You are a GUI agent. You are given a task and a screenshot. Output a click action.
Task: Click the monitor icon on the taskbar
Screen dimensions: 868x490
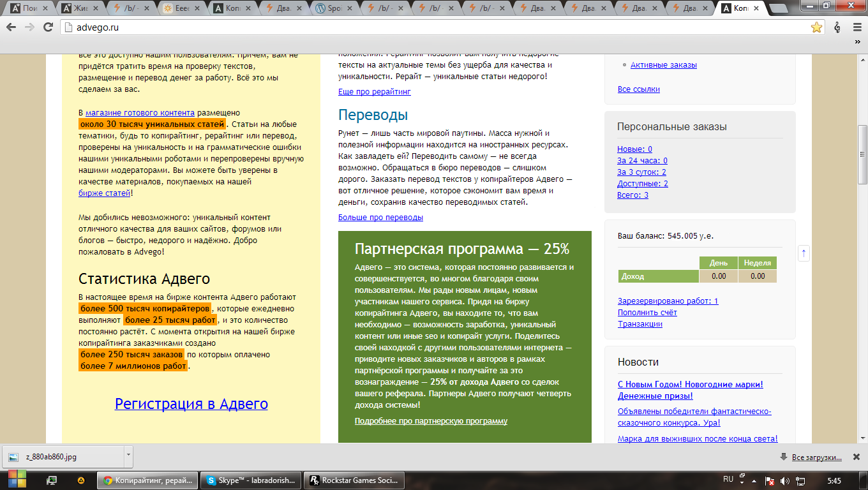click(52, 480)
